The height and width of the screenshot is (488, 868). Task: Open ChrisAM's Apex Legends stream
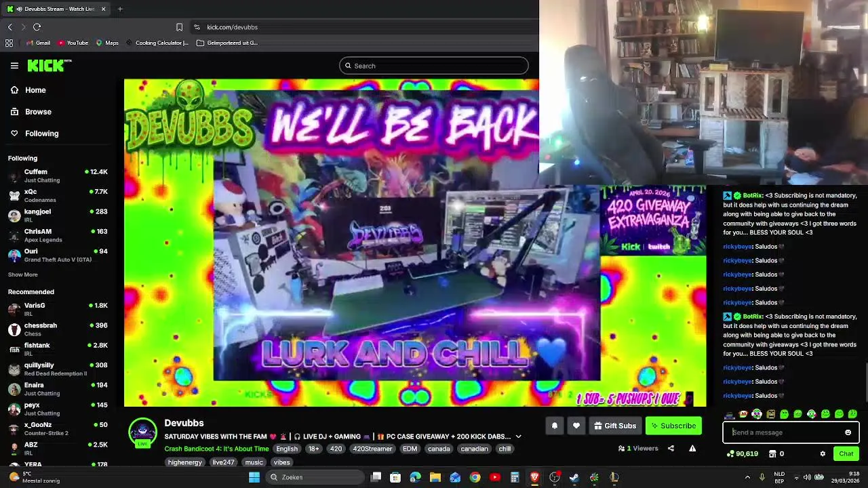58,235
